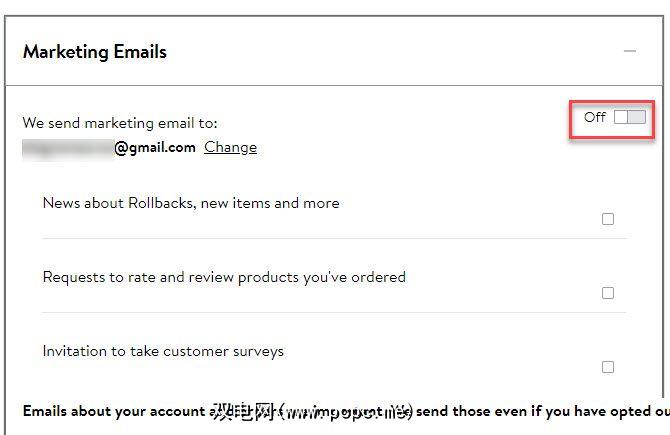Click the Requests to rate and review label
This screenshot has width=670, height=435.
[x=223, y=277]
